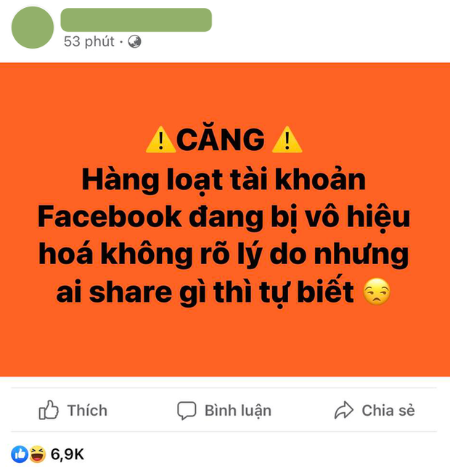Open the poster's round profile avatar
This screenshot has height=476, width=450.
tap(33, 28)
